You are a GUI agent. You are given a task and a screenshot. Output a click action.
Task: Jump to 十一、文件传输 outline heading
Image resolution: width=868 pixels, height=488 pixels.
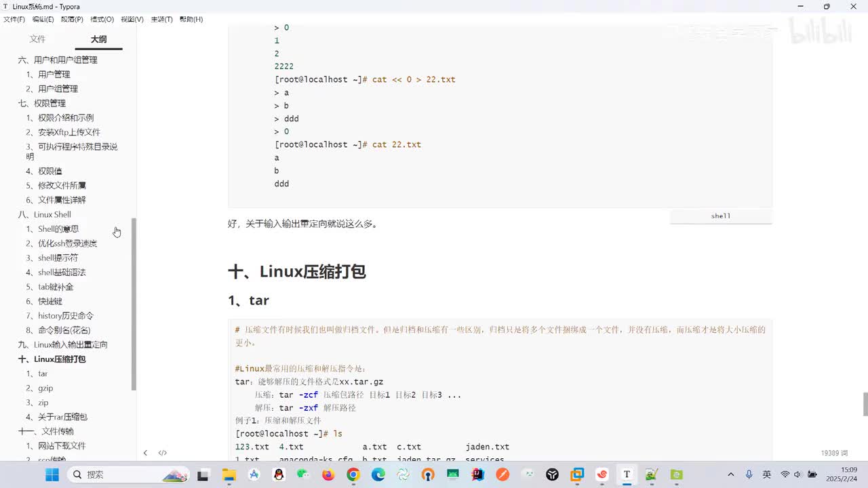[x=46, y=432]
